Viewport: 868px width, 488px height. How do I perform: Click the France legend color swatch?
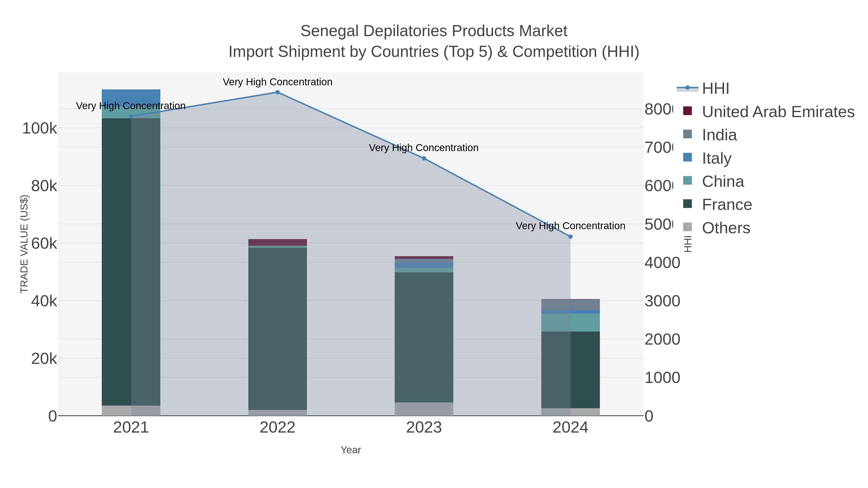click(687, 204)
